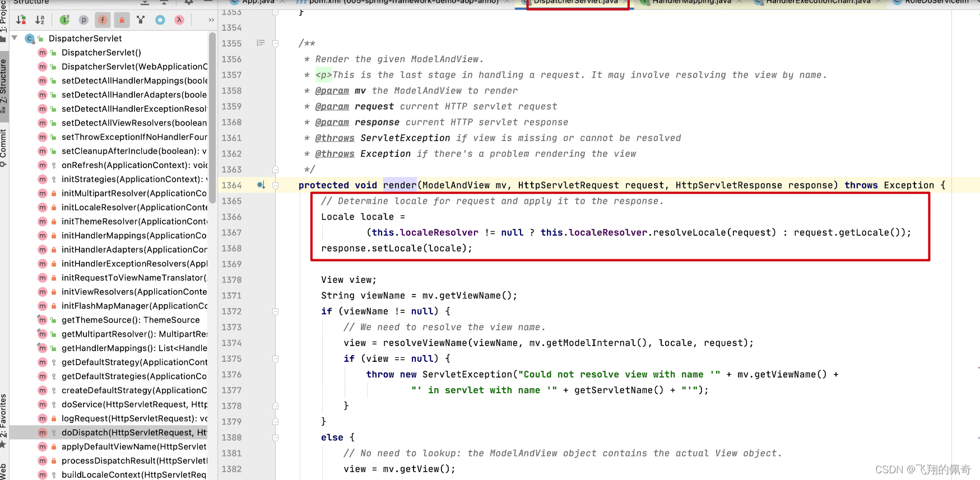The height and width of the screenshot is (480, 980).
Task: Click Collapse All icon in Structure header
Action: [165, 2]
